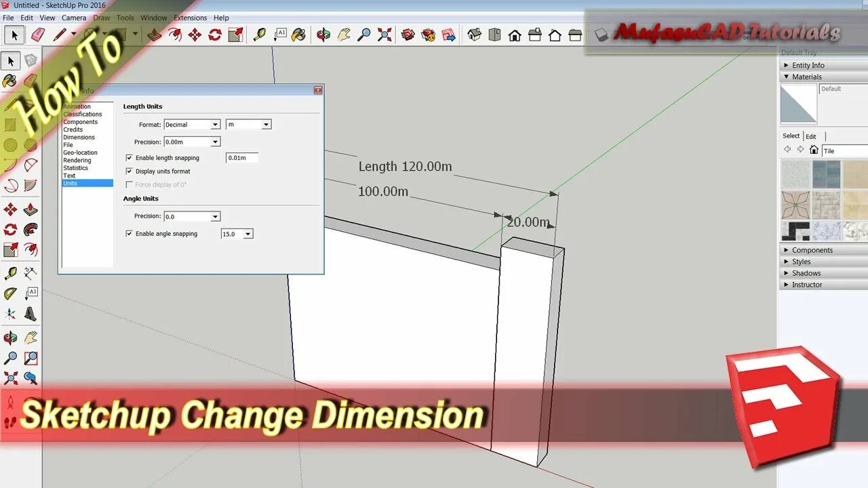This screenshot has height=488, width=868.
Task: Open the length unit 'm' dropdown
Action: (249, 125)
